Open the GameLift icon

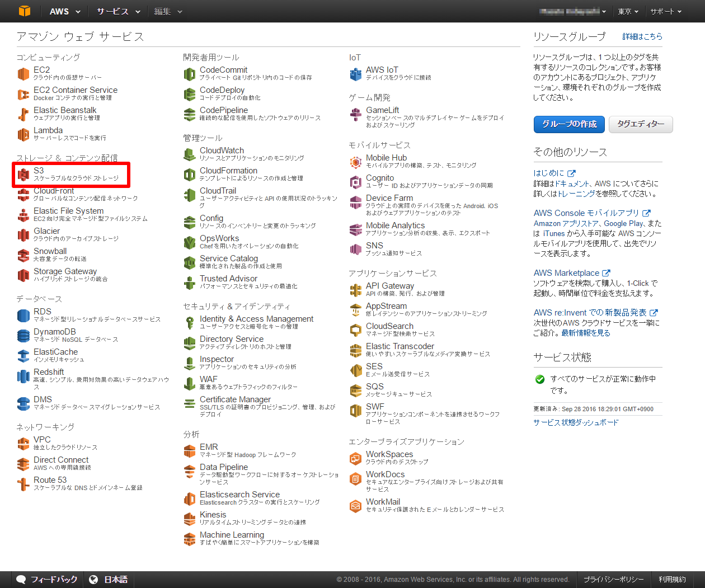click(355, 114)
